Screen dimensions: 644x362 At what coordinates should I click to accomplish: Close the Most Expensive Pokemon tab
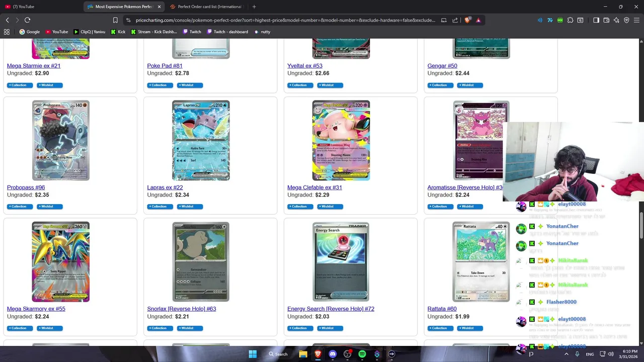coord(159,7)
